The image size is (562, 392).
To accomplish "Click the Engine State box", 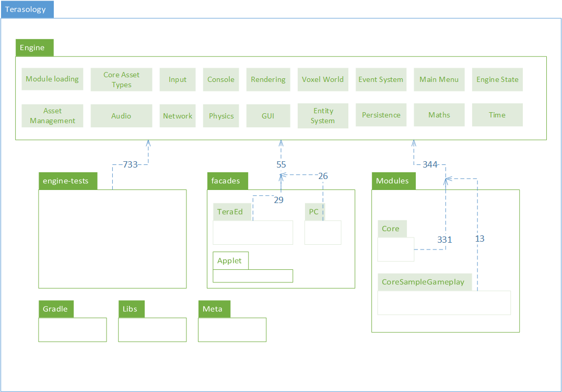I will coord(497,79).
